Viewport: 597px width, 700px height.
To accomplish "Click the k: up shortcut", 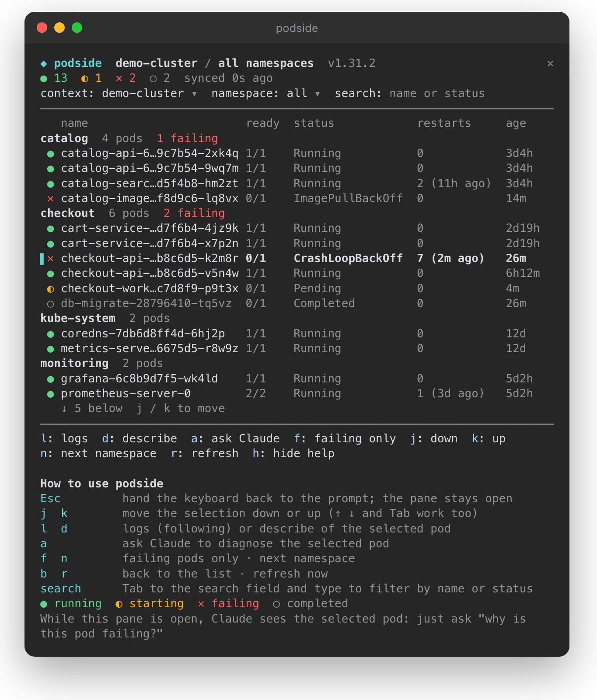I will coord(489,439).
